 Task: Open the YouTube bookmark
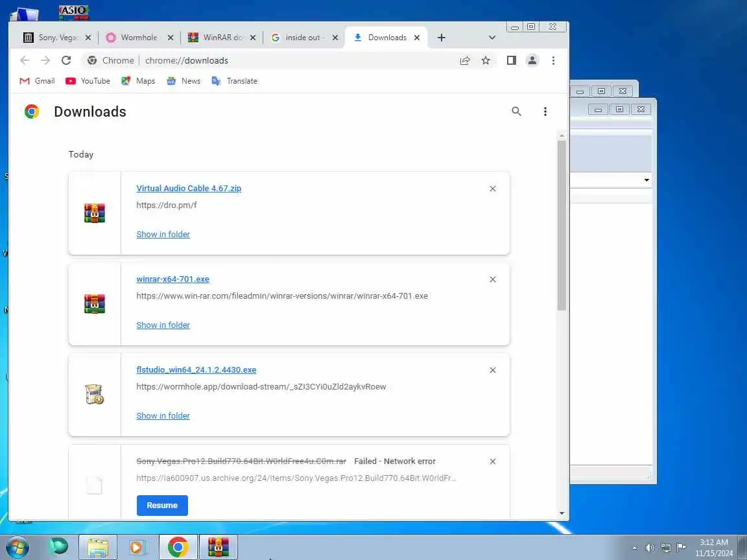point(88,81)
